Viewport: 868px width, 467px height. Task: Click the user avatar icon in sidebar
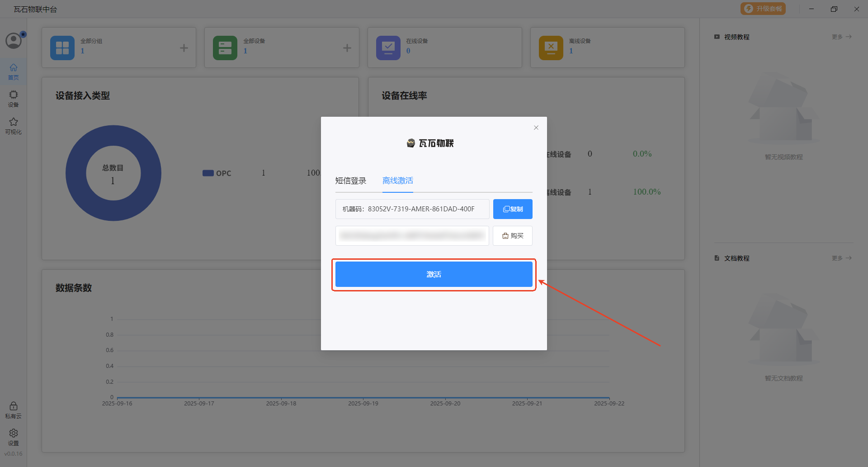pos(14,41)
